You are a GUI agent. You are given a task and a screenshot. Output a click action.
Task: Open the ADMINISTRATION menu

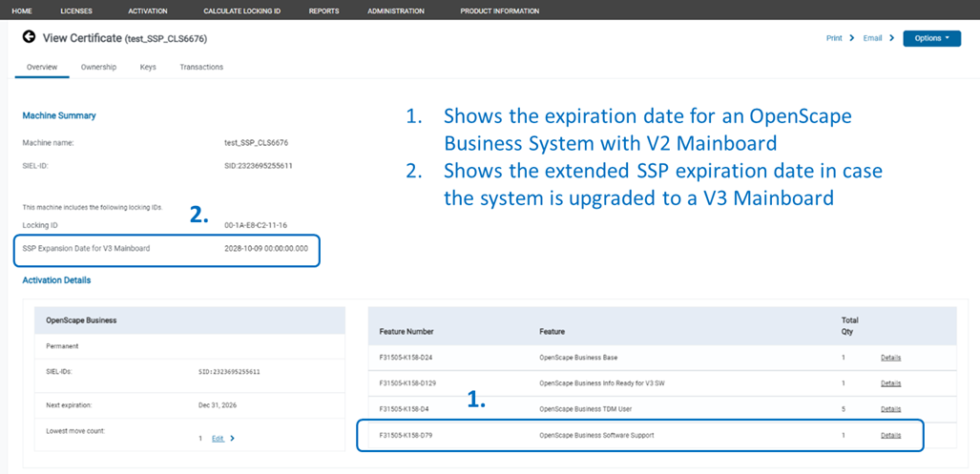pos(396,10)
